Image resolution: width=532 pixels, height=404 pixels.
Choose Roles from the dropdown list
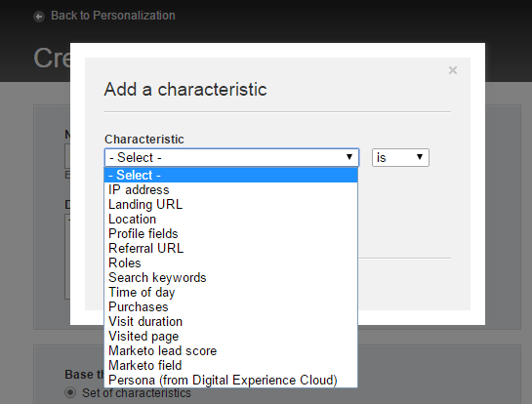231,263
